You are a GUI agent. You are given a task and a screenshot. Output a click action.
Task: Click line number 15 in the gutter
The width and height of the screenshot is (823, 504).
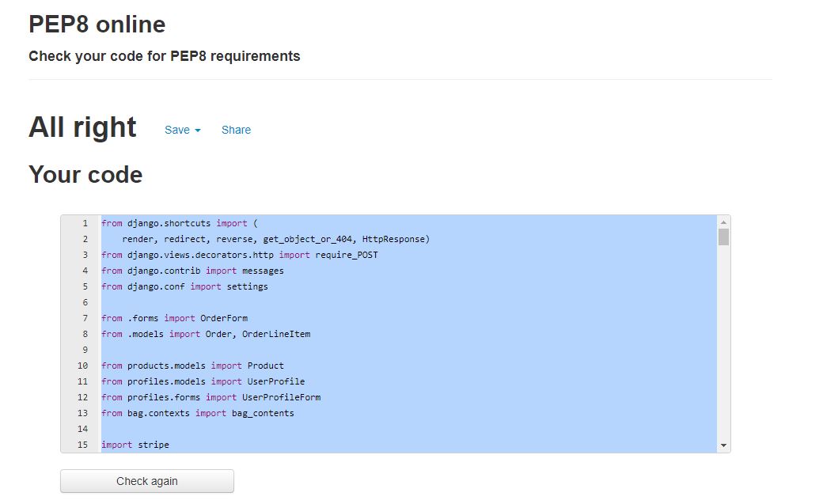click(81, 444)
